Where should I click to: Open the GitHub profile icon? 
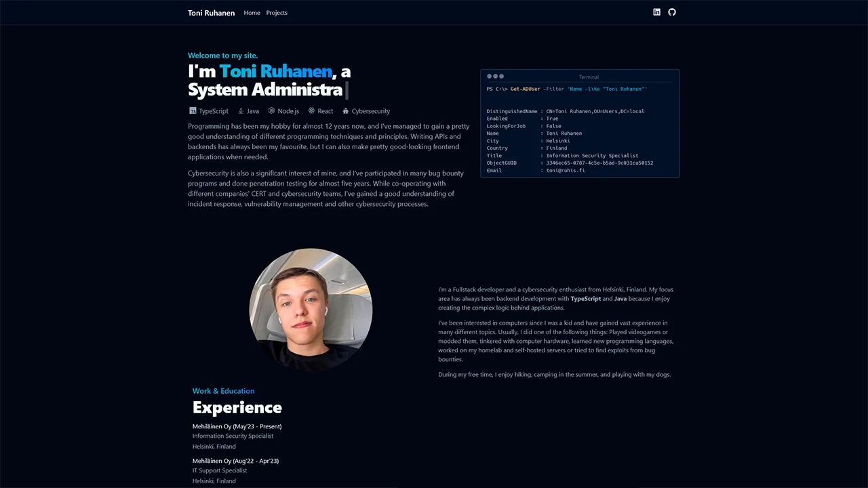coord(671,12)
